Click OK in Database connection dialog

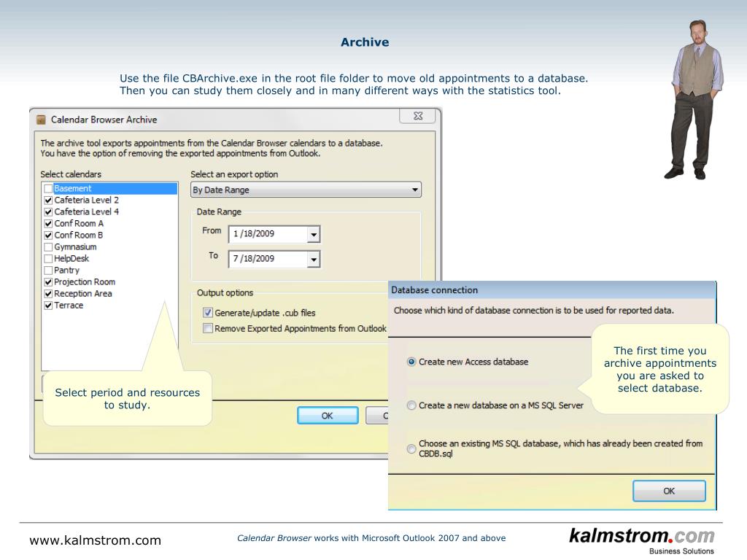coord(669,491)
